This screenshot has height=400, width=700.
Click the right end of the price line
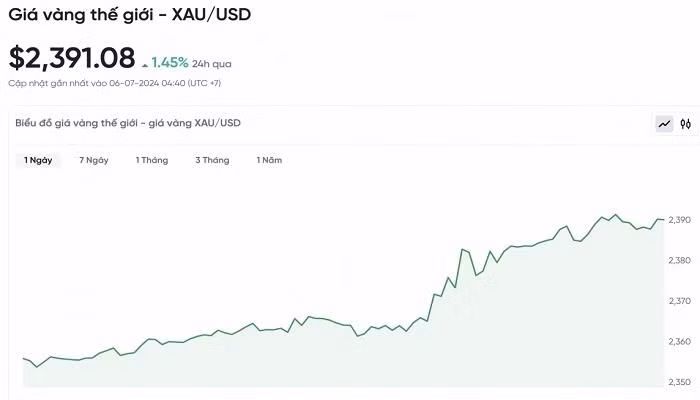(662, 220)
